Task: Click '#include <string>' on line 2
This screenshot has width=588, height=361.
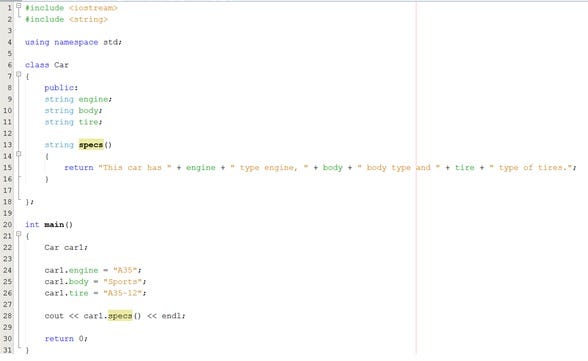Action: point(66,19)
